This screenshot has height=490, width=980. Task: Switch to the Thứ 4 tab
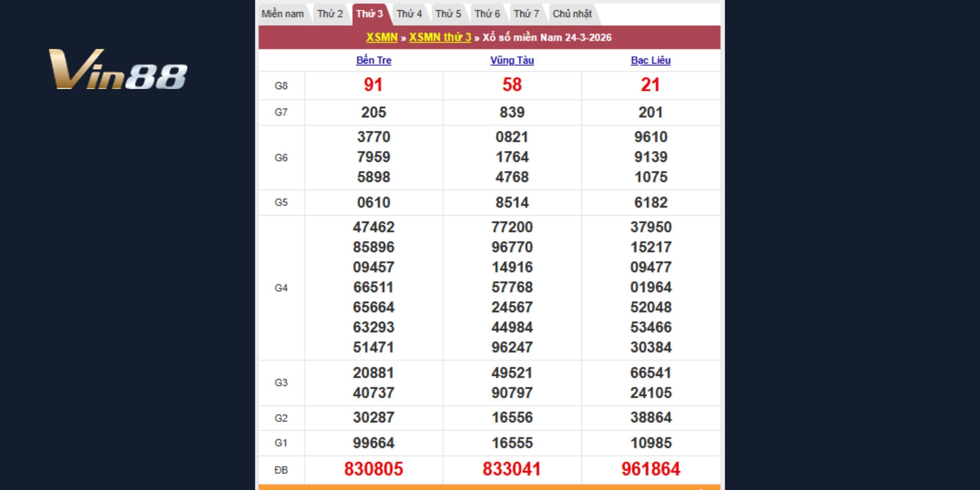[x=409, y=14]
